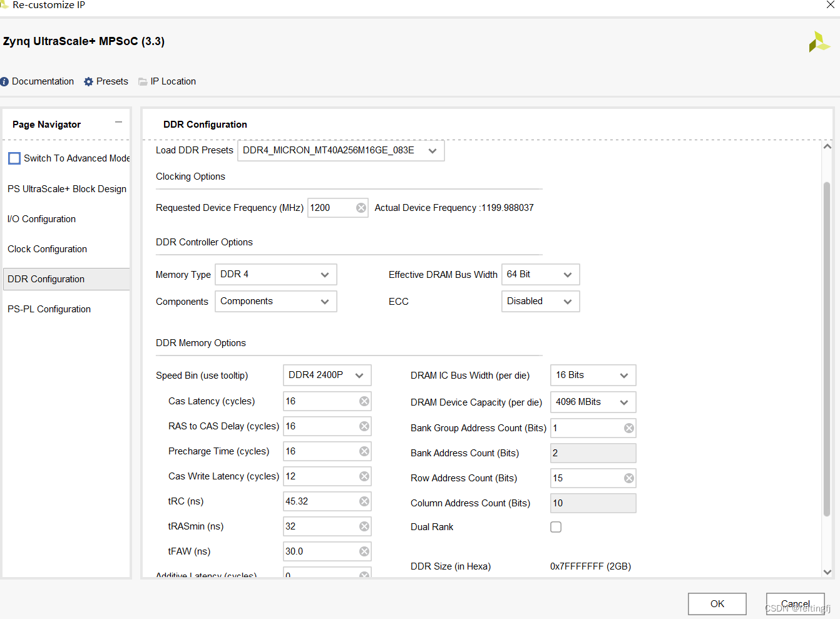The width and height of the screenshot is (840, 619).
Task: Open the Documentation info icon
Action: point(4,81)
